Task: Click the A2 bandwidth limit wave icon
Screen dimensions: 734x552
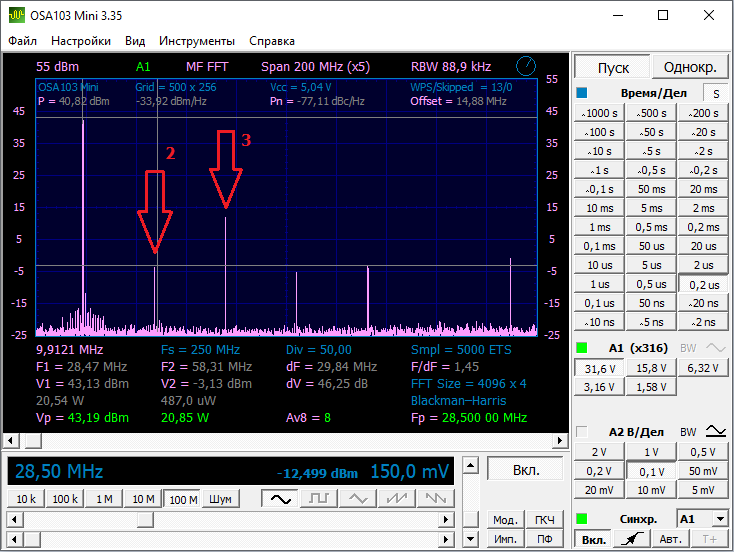Action: coord(716,431)
